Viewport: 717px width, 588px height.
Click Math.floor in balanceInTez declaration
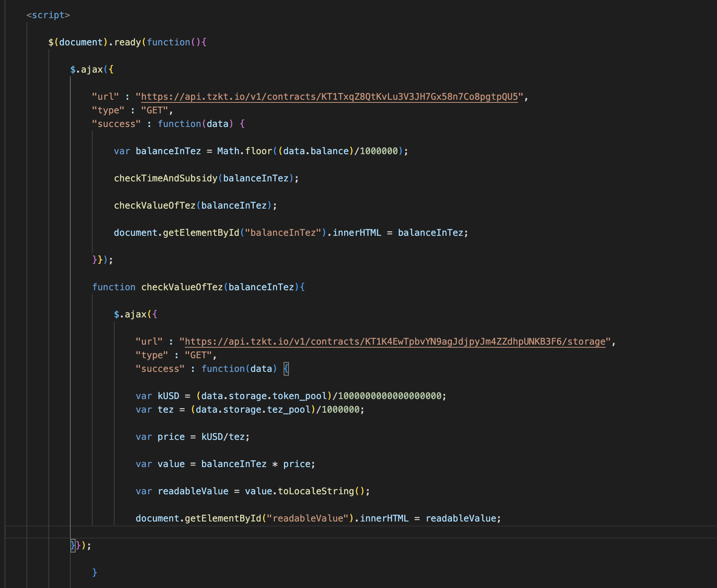tap(244, 151)
